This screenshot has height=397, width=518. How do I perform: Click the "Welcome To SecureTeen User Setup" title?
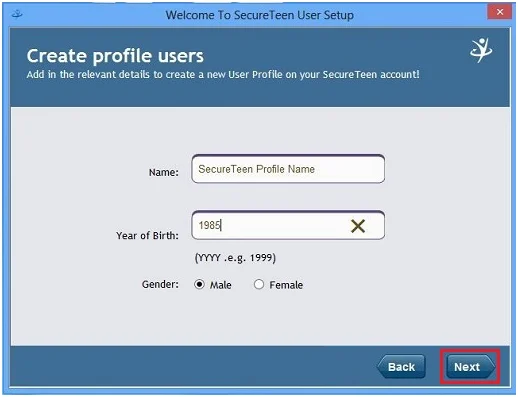click(260, 15)
